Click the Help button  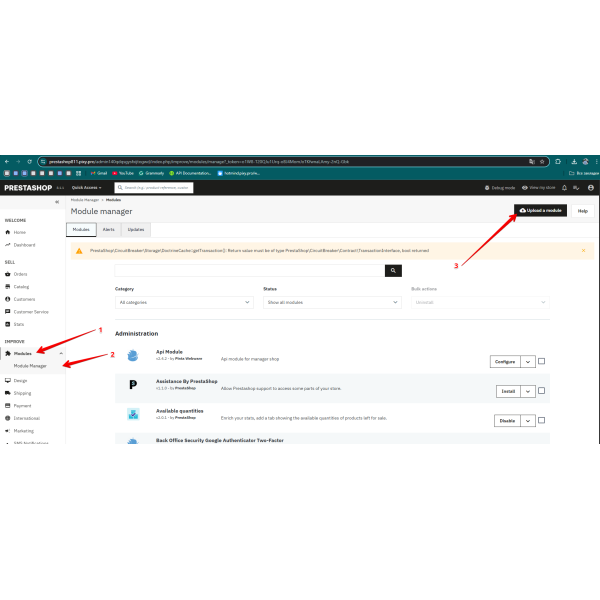[x=582, y=211]
